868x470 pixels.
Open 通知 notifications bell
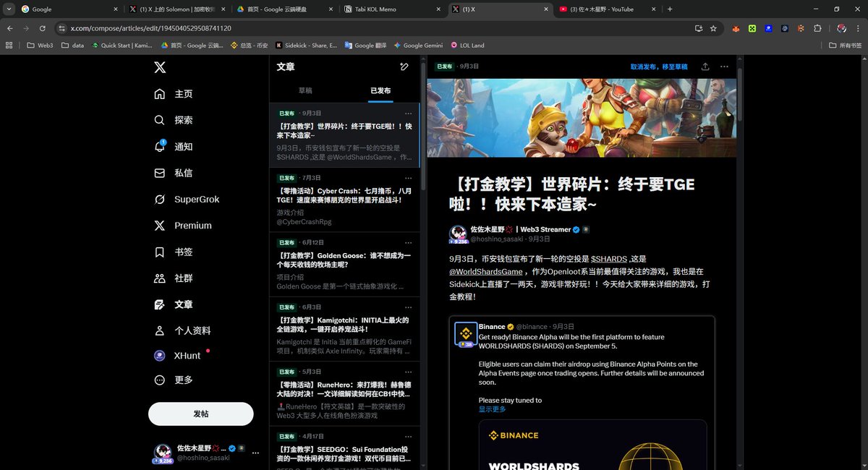click(x=174, y=147)
